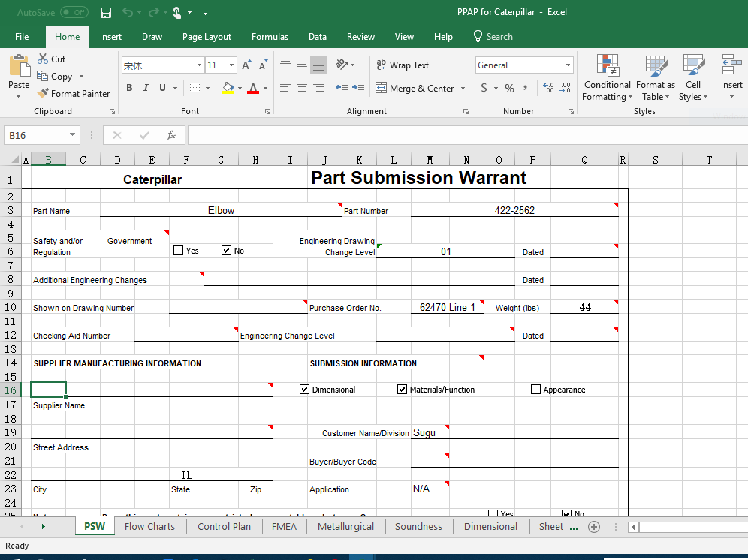
Task: Open the number format General dropdown
Action: 568,65
